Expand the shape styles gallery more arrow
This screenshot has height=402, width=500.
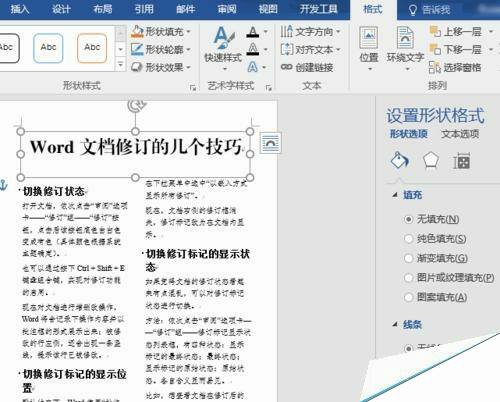tap(121, 64)
